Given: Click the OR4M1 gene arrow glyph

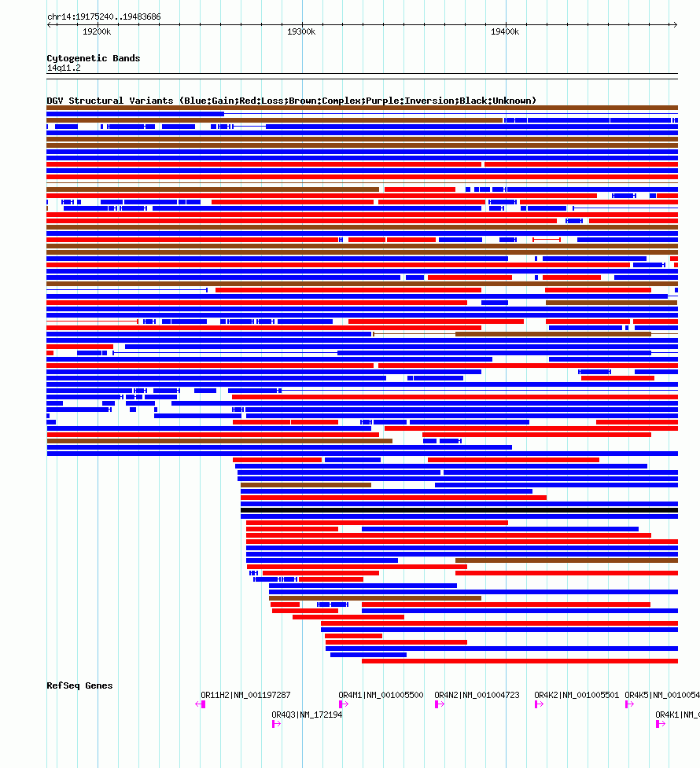Looking at the screenshot, I should click(344, 704).
